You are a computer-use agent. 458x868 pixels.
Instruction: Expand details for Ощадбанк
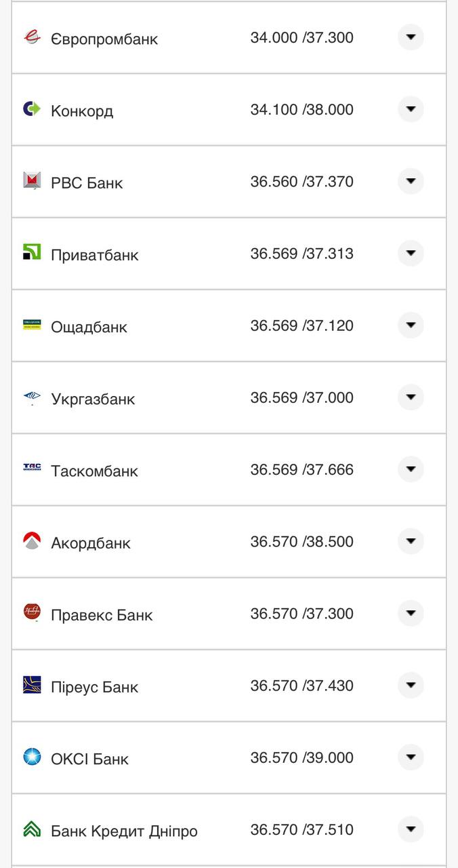tap(411, 325)
